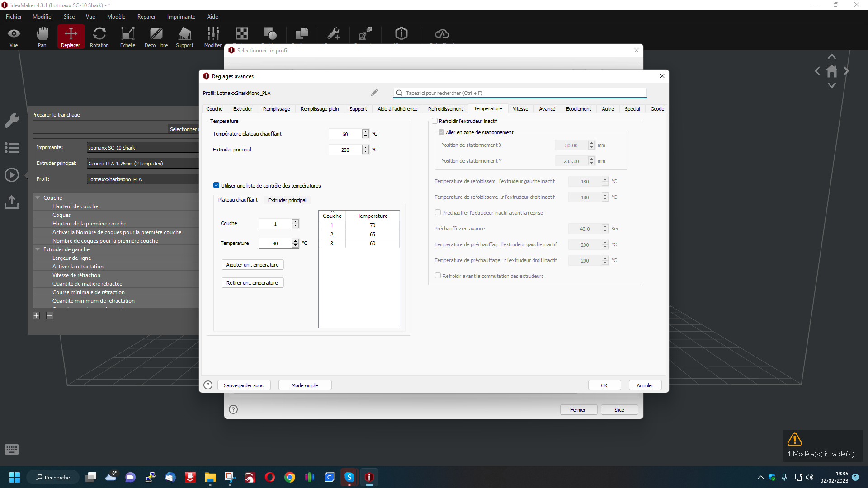Check Refroidir avant la commutation des extrudeurs
The width and height of the screenshot is (868, 488).
tap(438, 276)
